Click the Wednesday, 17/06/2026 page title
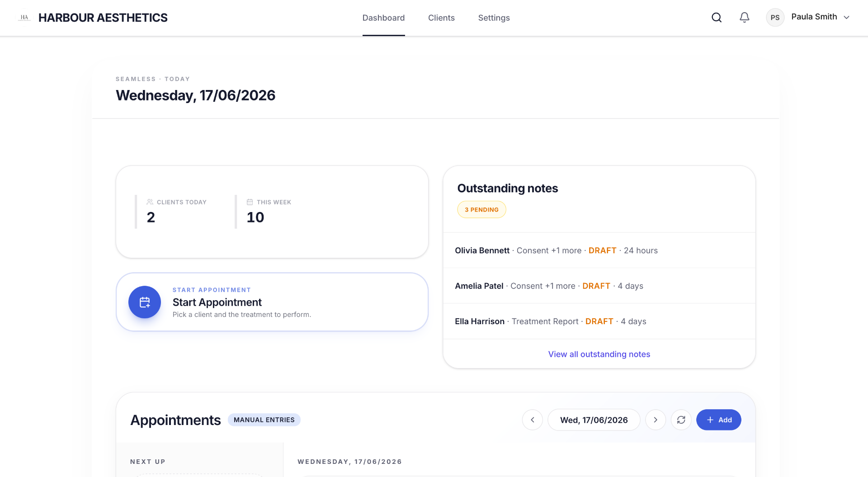The width and height of the screenshot is (868, 477). point(195,95)
